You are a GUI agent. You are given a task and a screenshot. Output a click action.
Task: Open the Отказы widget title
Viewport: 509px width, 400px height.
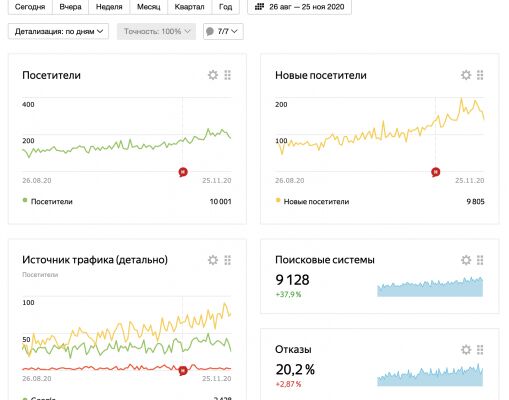pyautogui.click(x=293, y=349)
